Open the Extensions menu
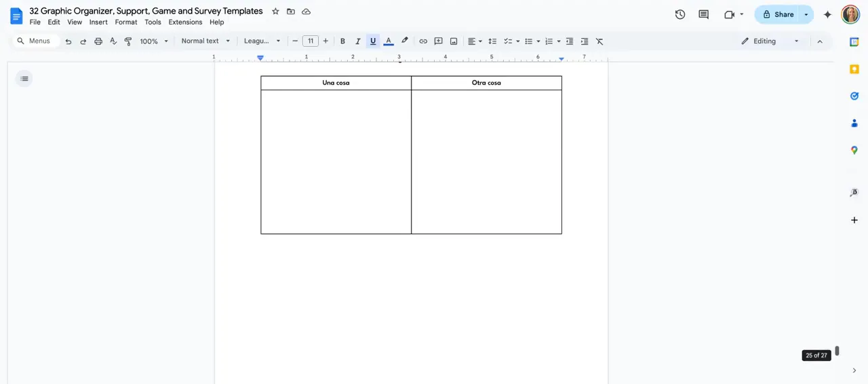Viewport: 868px width, 384px height. click(x=185, y=22)
